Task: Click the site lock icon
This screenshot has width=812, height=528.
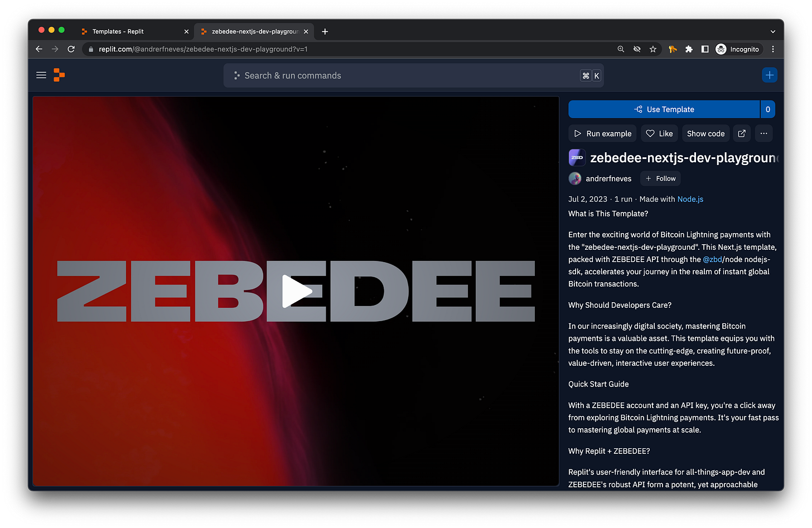Action: tap(91, 49)
